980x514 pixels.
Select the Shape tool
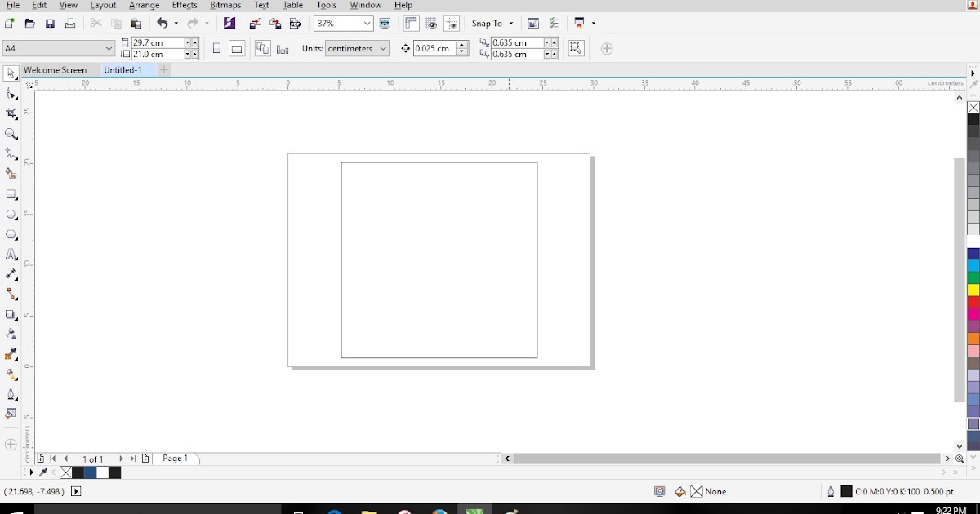tap(11, 94)
